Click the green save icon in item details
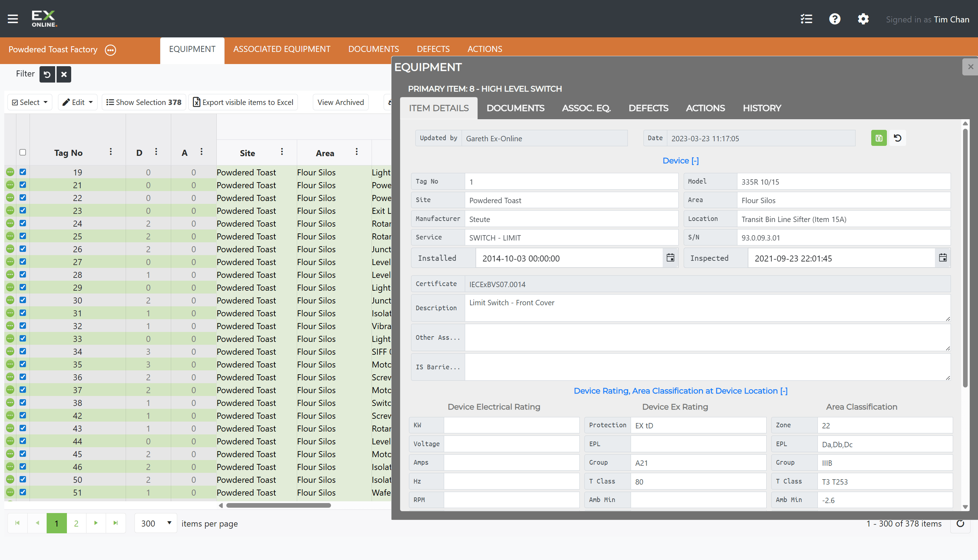Viewport: 978px width, 560px height. click(879, 138)
